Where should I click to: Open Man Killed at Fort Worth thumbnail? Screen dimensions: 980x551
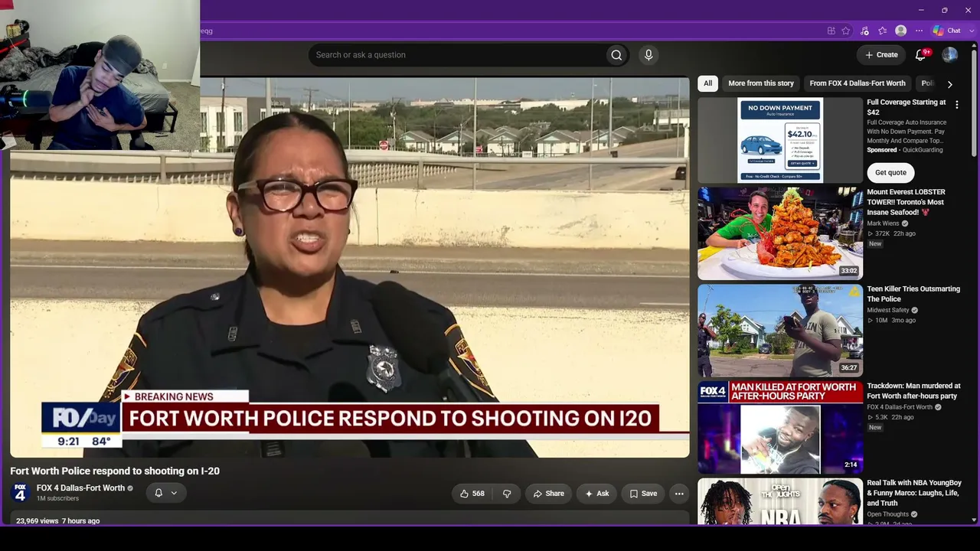(x=780, y=427)
